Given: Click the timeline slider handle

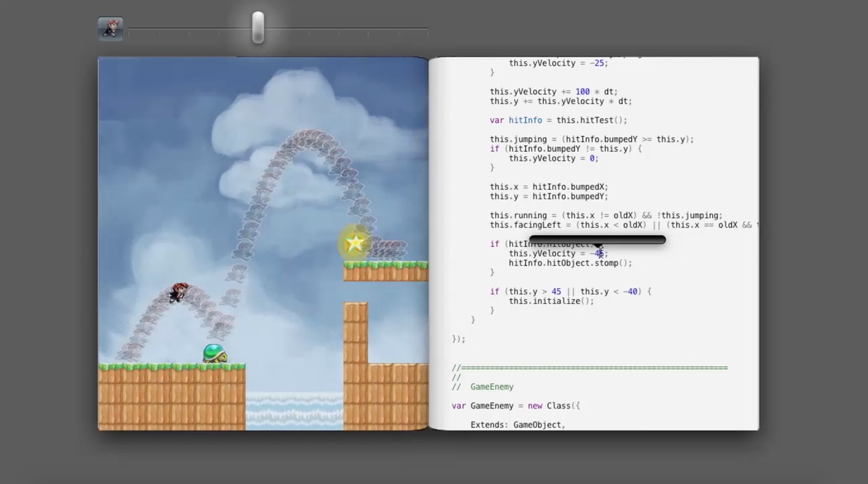Looking at the screenshot, I should (x=258, y=27).
